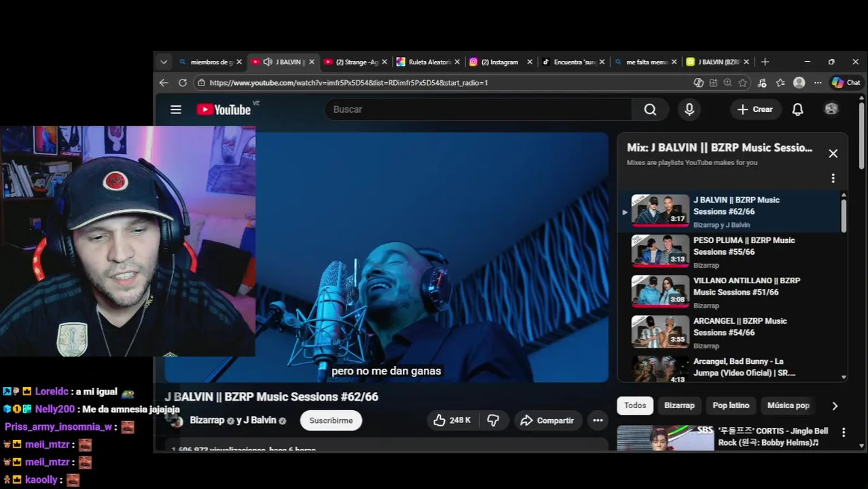Click the browser address bar URL
Image resolution: width=868 pixels, height=489 pixels.
pyautogui.click(x=348, y=83)
